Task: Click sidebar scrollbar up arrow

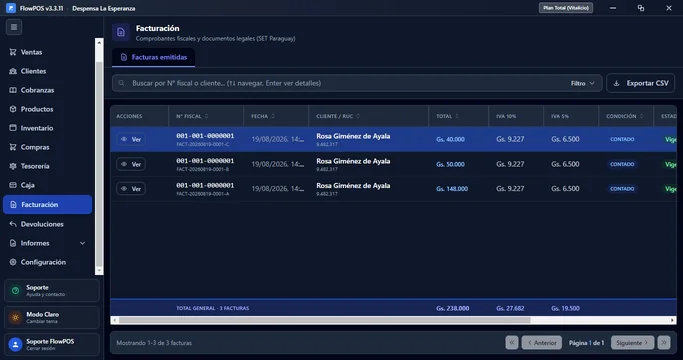Action: [99, 43]
